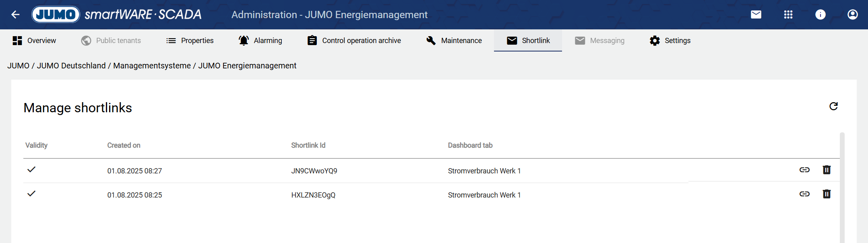Screen dimensions: 868x243
Task: Open the Properties tab
Action: pos(190,41)
